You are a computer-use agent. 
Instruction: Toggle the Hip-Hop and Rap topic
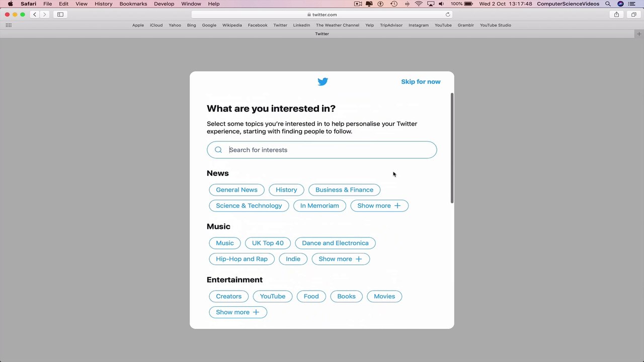[242, 259]
